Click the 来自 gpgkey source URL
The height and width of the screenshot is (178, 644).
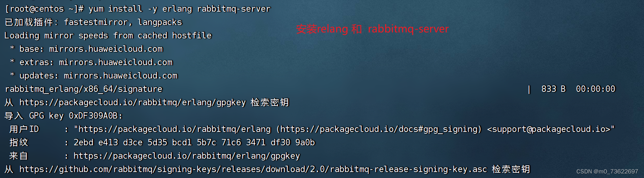point(187,156)
